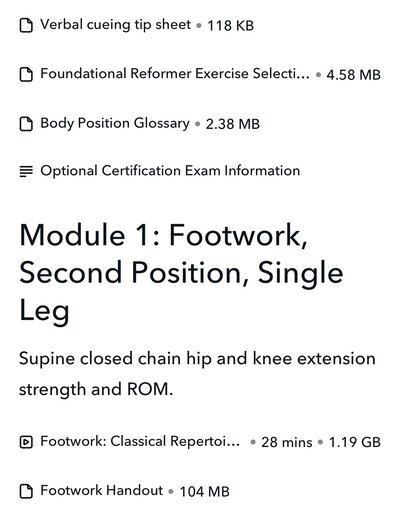Click the Supine closed chain description text

point(197,374)
